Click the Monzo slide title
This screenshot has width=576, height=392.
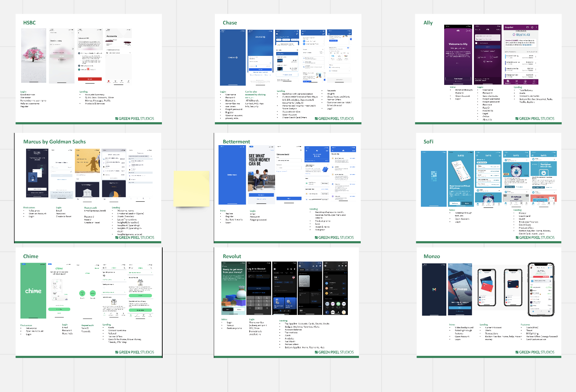[432, 256]
